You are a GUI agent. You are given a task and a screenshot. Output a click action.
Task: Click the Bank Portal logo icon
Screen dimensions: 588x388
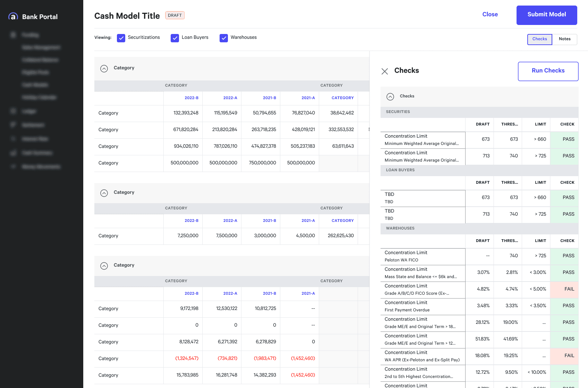tap(13, 17)
